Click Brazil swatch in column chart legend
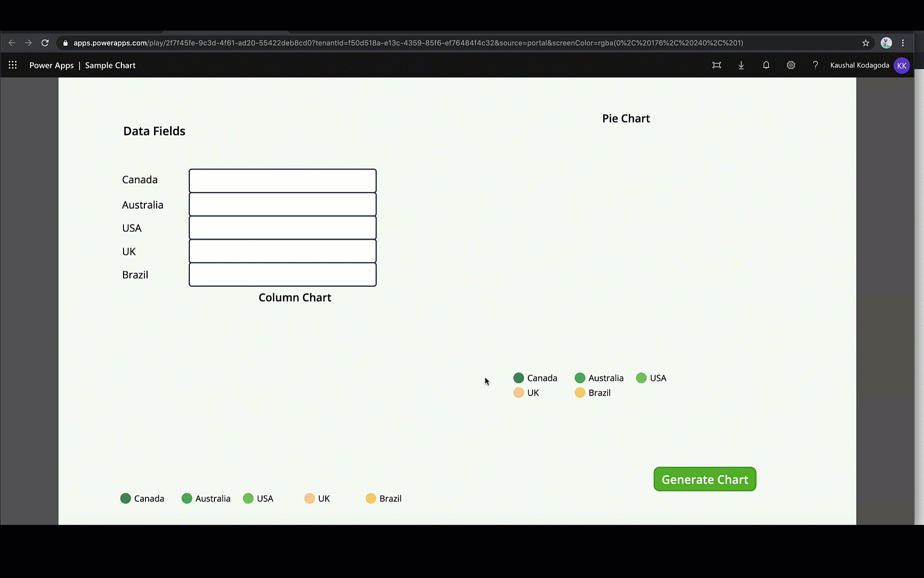 point(371,498)
